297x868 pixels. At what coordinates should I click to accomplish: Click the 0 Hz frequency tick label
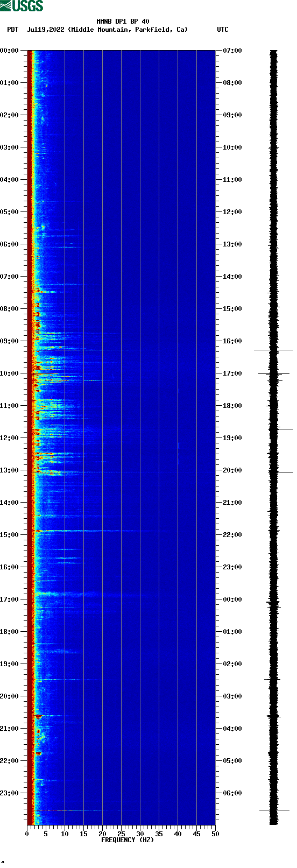point(27,834)
